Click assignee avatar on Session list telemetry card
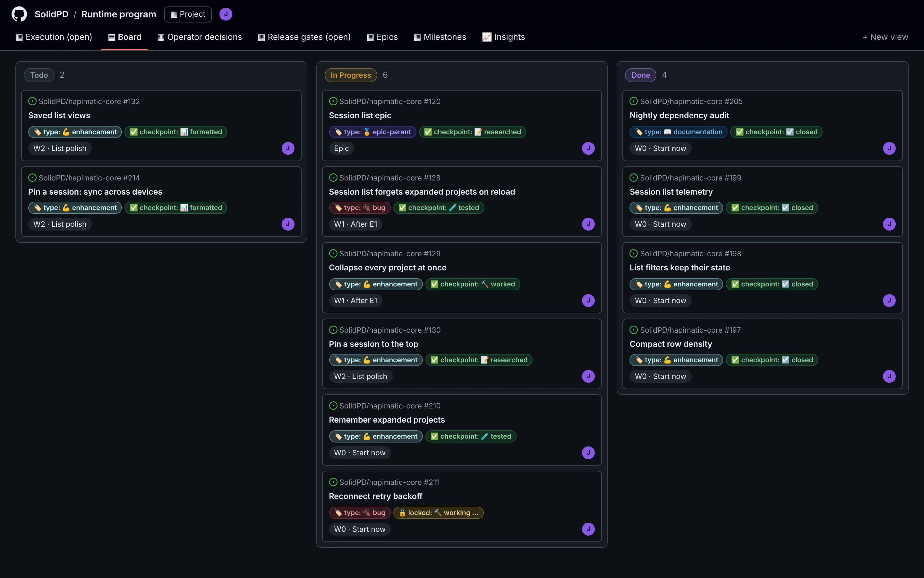924x578 pixels. click(x=889, y=224)
